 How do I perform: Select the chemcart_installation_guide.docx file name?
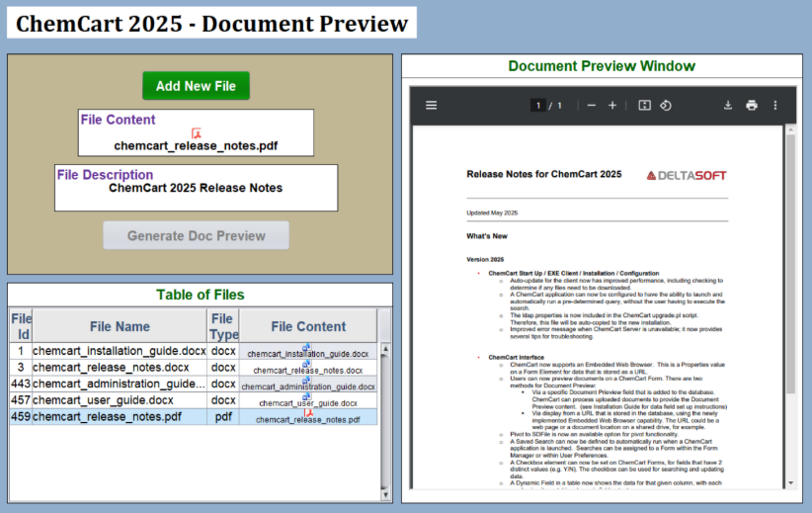coord(120,351)
